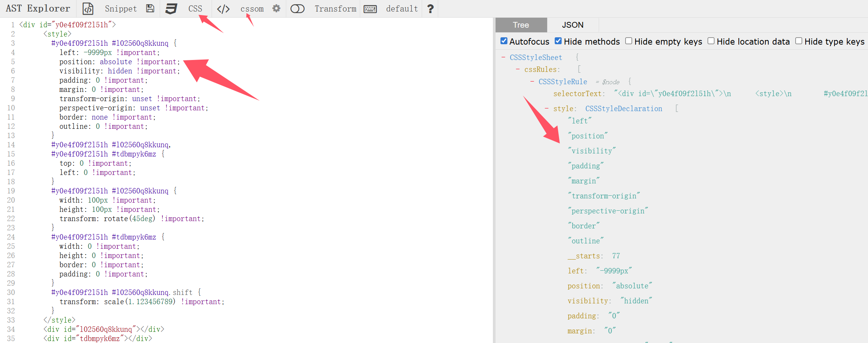Uncheck the Hide methods checkbox
868x343 pixels.
558,41
